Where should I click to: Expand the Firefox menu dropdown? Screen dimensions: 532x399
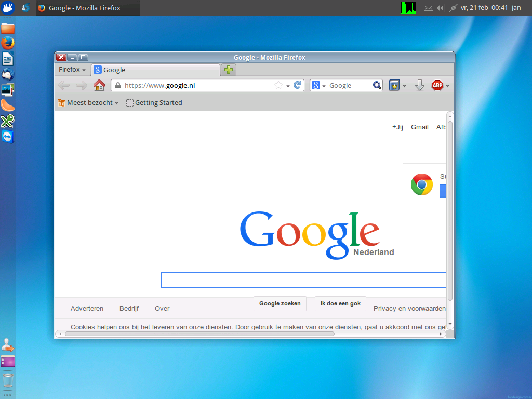(72, 70)
